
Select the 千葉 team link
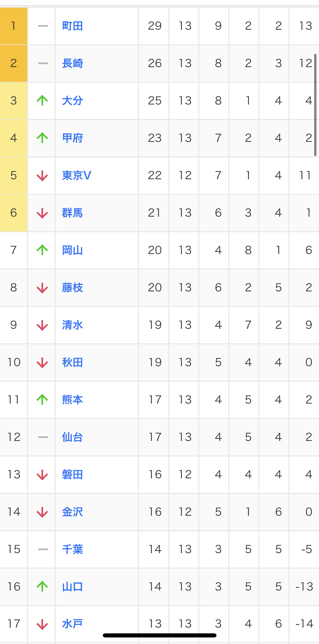point(73,549)
